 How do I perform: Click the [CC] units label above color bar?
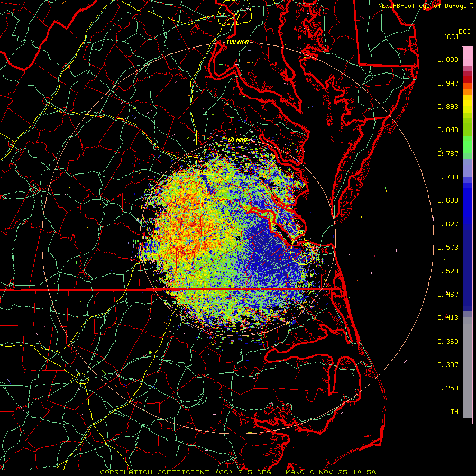[451, 36]
